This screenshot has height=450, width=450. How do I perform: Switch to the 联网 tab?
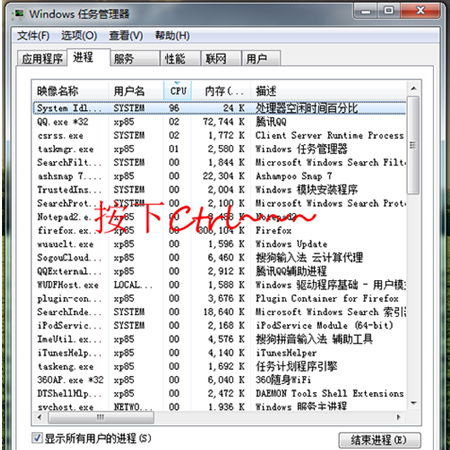(x=221, y=59)
